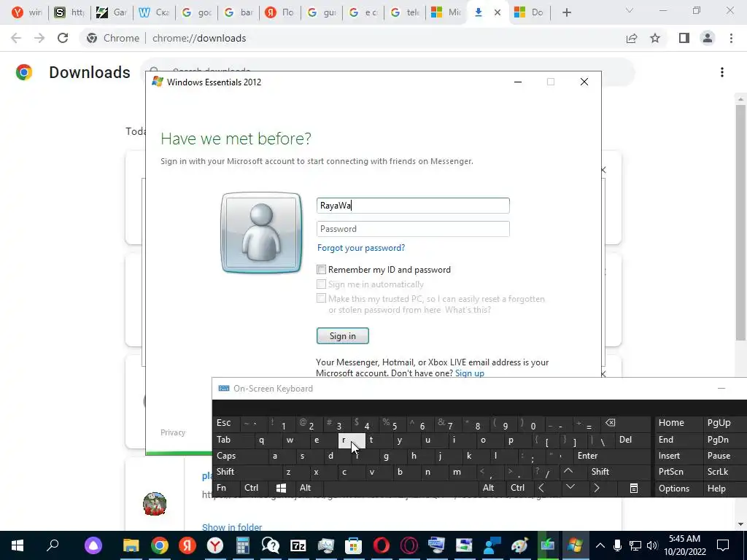Click the Esc key on On-Screen Keyboard

tap(228, 423)
